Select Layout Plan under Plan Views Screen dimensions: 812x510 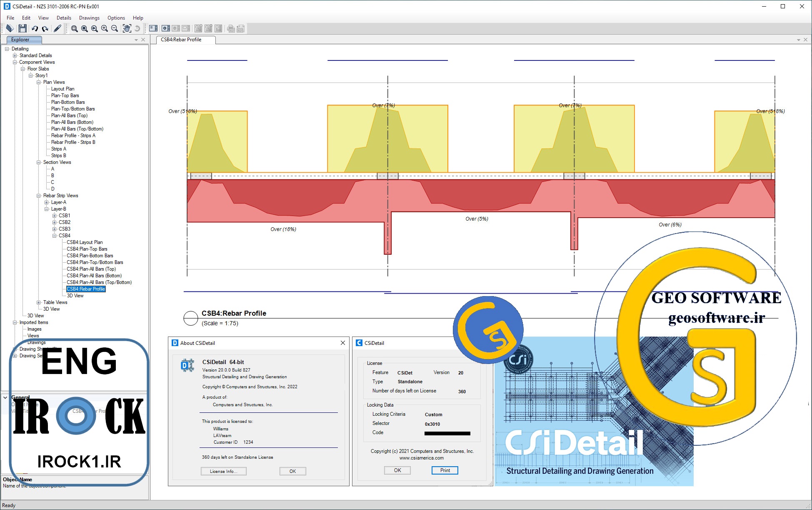[x=62, y=89]
